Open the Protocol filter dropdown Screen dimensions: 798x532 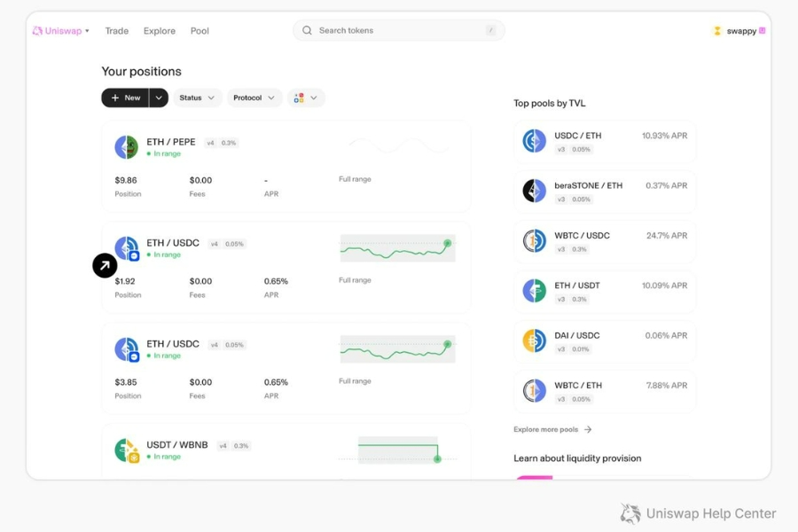click(x=254, y=98)
